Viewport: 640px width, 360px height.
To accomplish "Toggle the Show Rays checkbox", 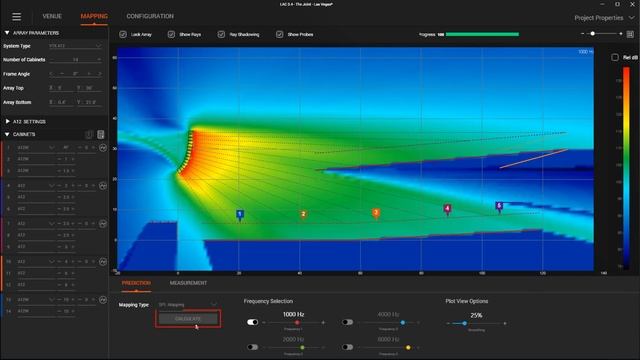I will pos(171,35).
